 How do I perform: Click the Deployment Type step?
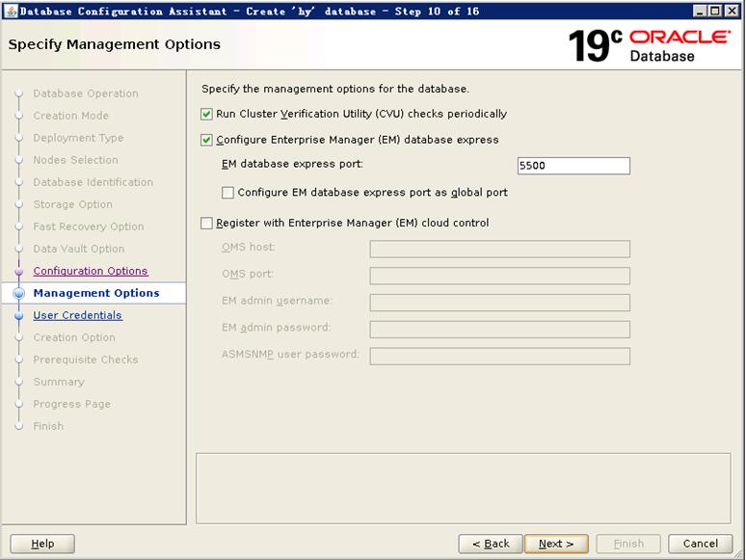(x=78, y=138)
